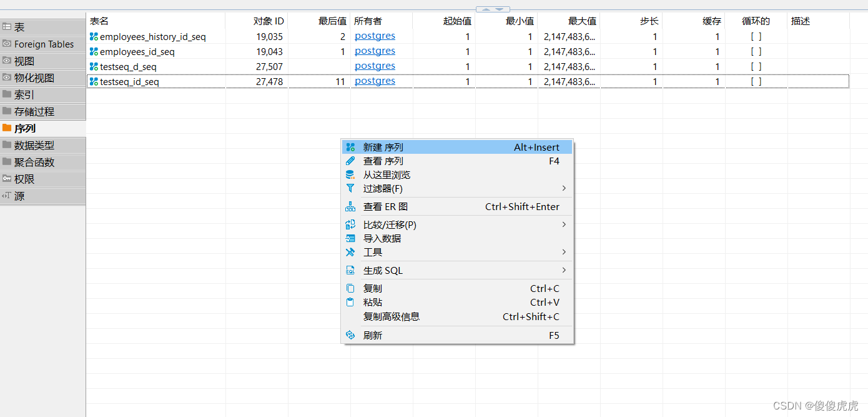Select 复制高级信息 in the menu
This screenshot has width=868, height=417.
(x=391, y=316)
